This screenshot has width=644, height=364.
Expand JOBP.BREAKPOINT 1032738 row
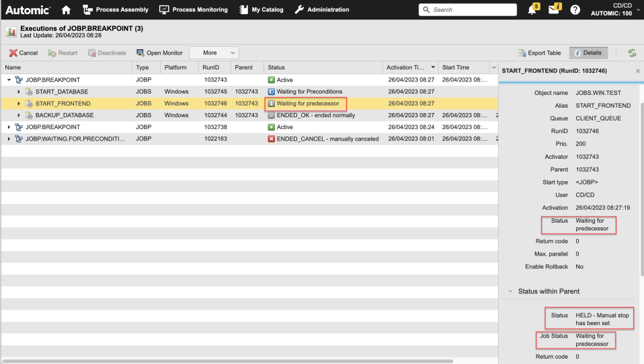(x=9, y=127)
